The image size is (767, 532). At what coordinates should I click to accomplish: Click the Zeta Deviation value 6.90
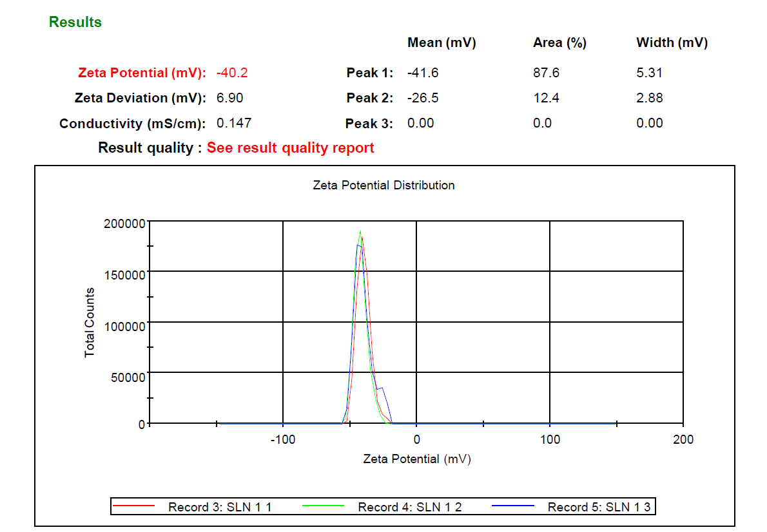coord(230,98)
